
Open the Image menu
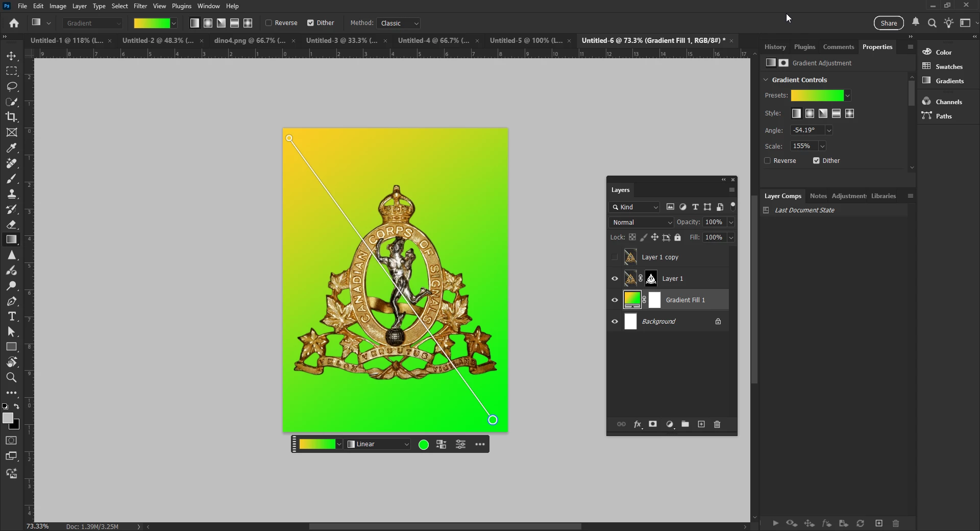[58, 6]
